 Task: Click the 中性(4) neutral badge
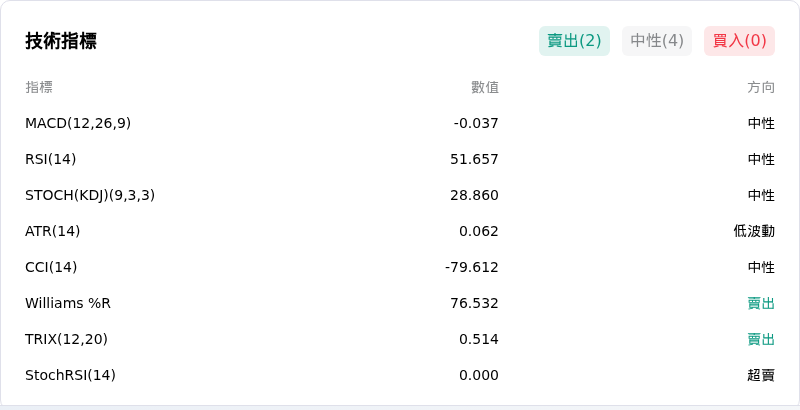657,41
